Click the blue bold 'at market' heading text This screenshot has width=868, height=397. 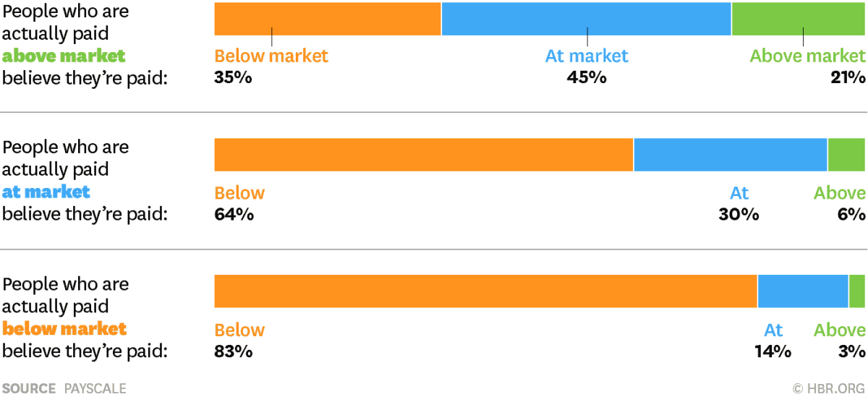[x=46, y=192]
